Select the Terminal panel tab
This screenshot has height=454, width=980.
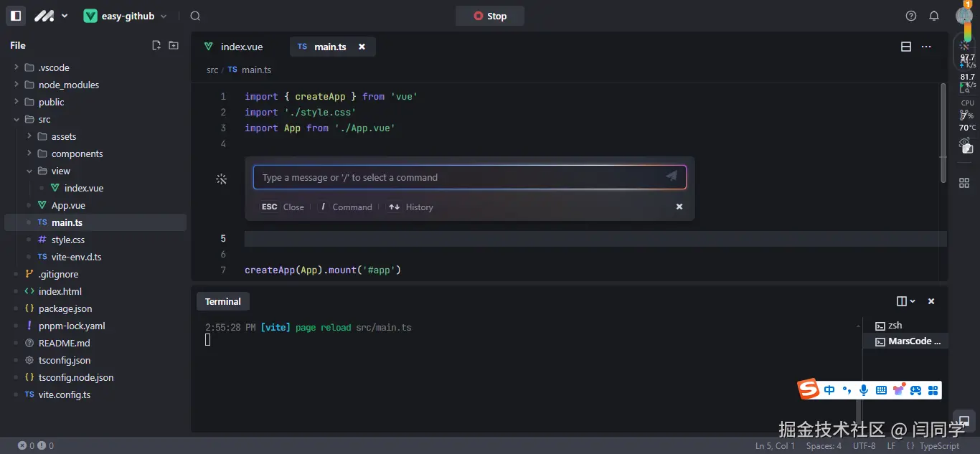(x=223, y=301)
